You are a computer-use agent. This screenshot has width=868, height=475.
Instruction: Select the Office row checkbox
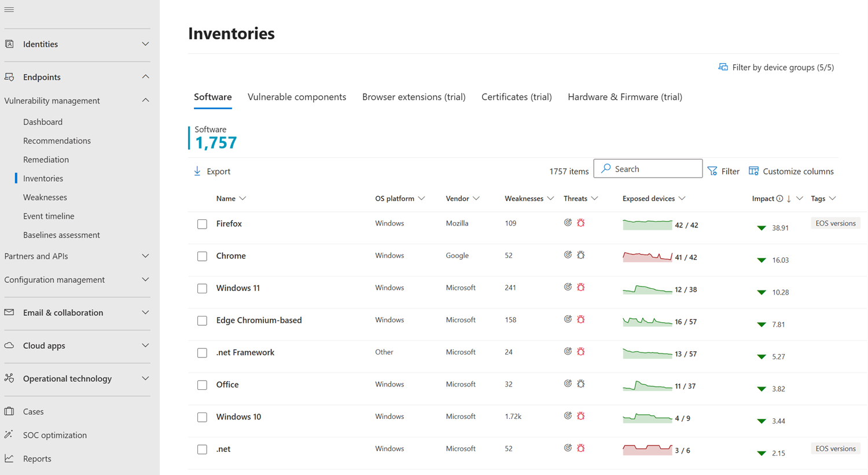(x=202, y=385)
